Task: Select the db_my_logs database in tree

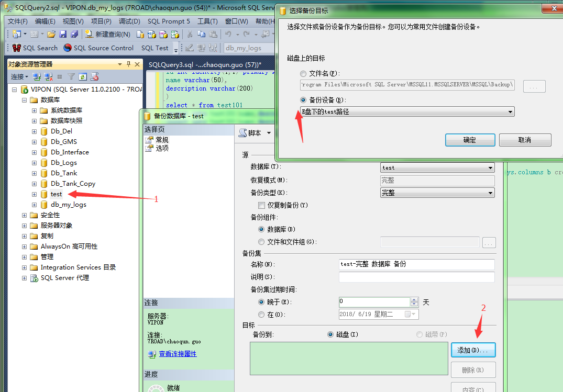Action: [x=68, y=205]
